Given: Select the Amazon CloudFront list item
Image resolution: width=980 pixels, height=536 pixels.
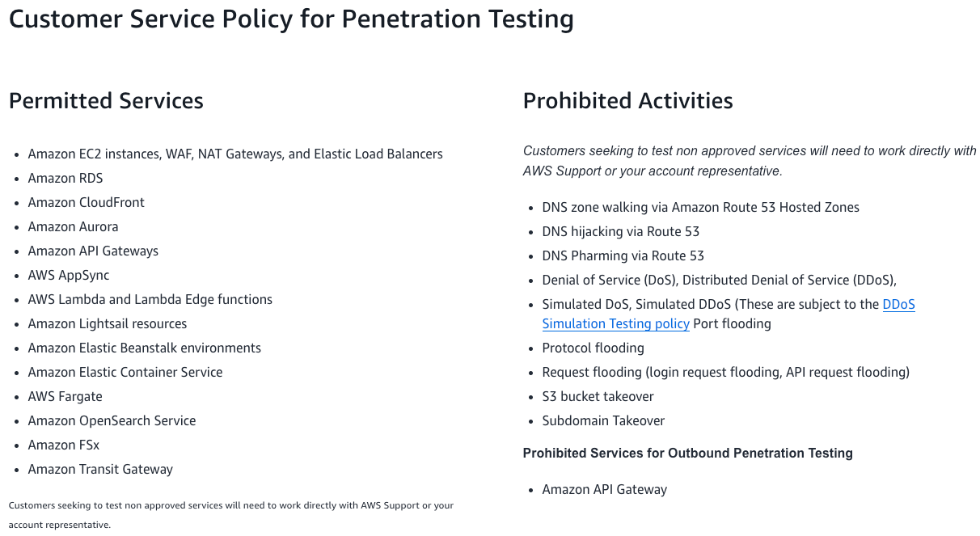Looking at the screenshot, I should point(87,202).
